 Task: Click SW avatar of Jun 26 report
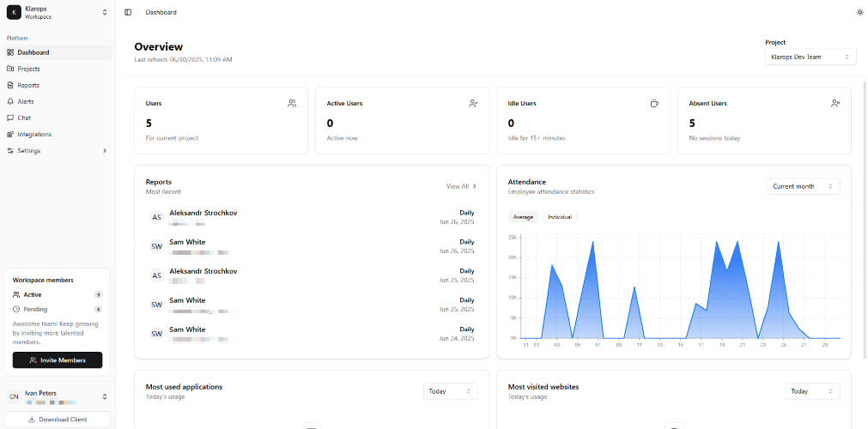pos(156,246)
